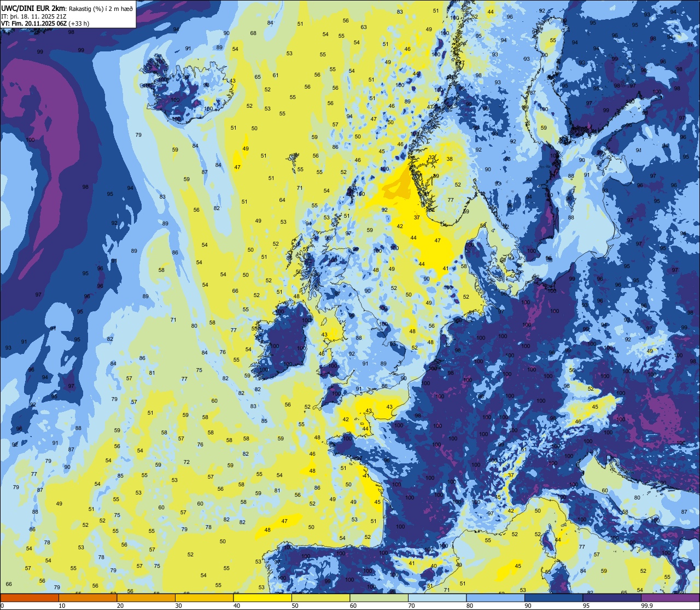The width and height of the screenshot is (700, 610).
Task: Select the 80–90% medium blue legend swatch
Action: click(x=495, y=598)
